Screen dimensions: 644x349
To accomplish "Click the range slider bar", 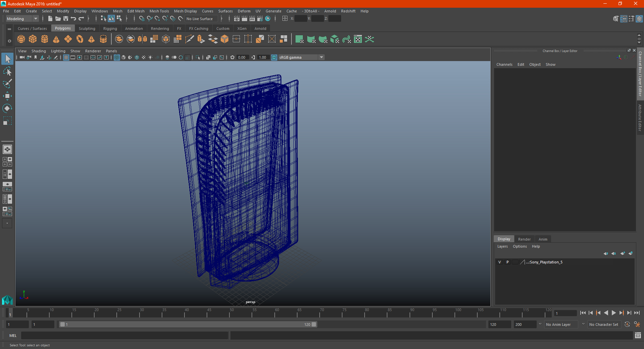I will [188, 325].
